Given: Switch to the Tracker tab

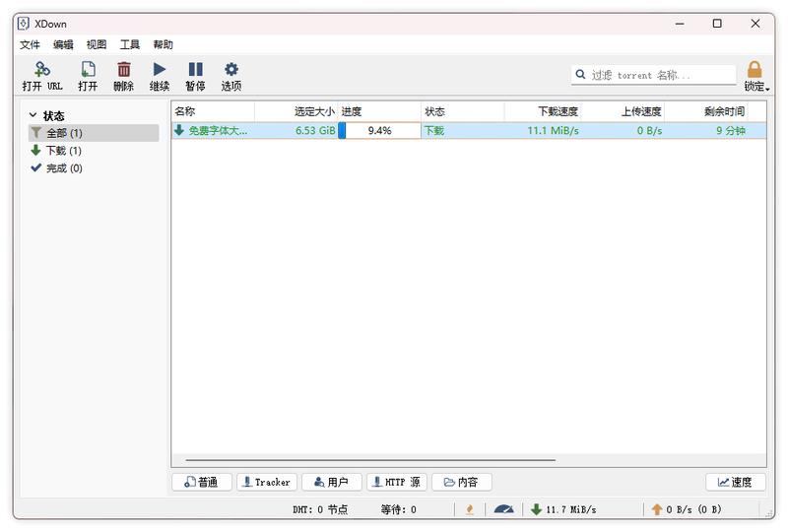Looking at the screenshot, I should click(x=267, y=482).
